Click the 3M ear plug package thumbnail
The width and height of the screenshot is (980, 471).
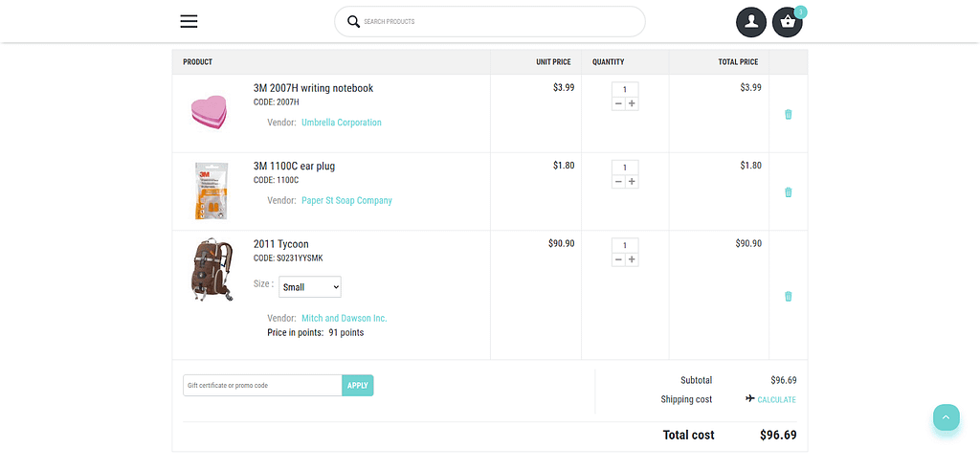pyautogui.click(x=211, y=191)
